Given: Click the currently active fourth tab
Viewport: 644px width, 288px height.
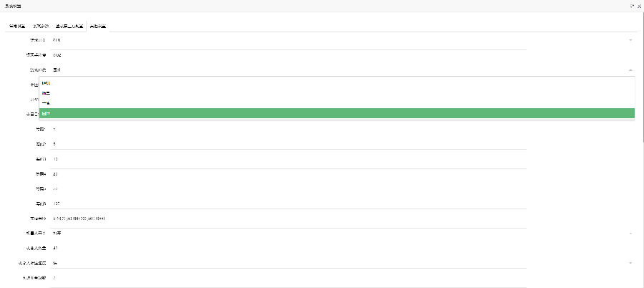Looking at the screenshot, I should (99, 26).
